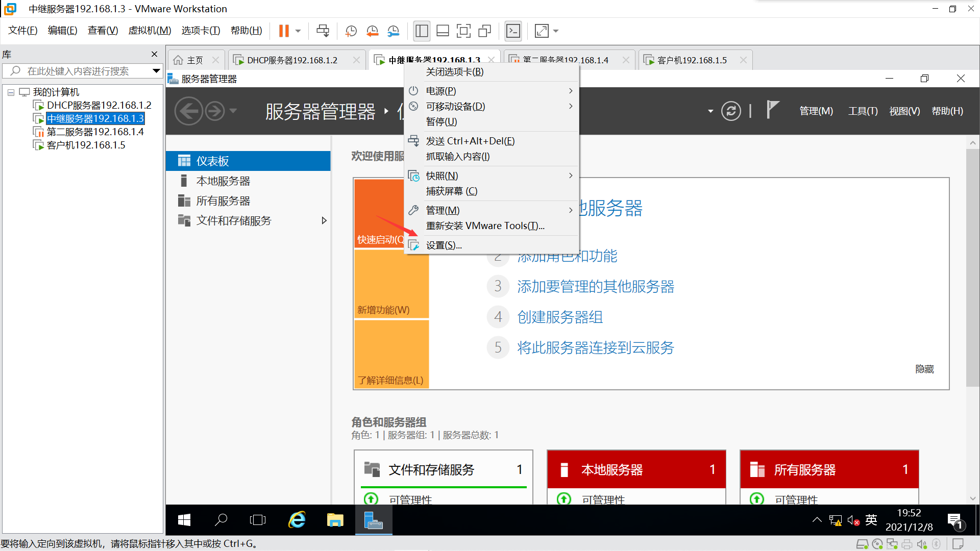The width and height of the screenshot is (980, 551).
Task: Open the snapshot manager icon
Action: tap(393, 31)
